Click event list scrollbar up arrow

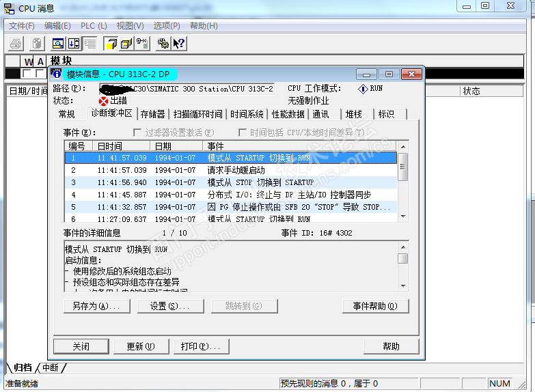coord(403,147)
